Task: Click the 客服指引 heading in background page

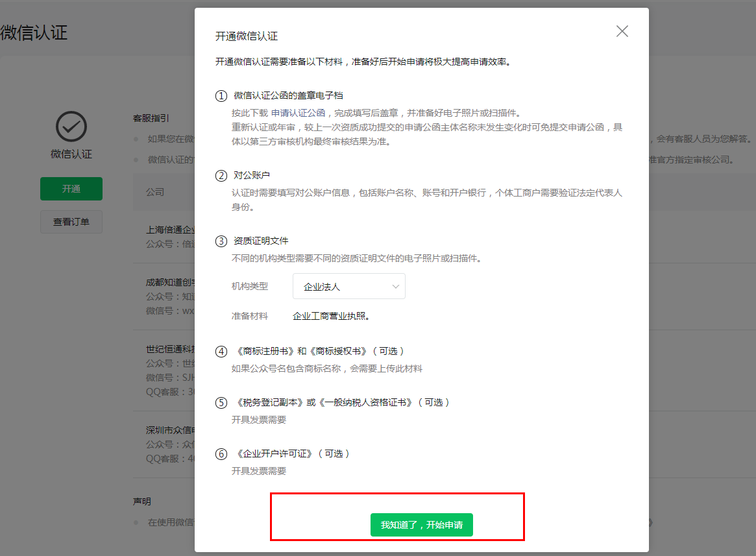Action: pyautogui.click(x=151, y=118)
